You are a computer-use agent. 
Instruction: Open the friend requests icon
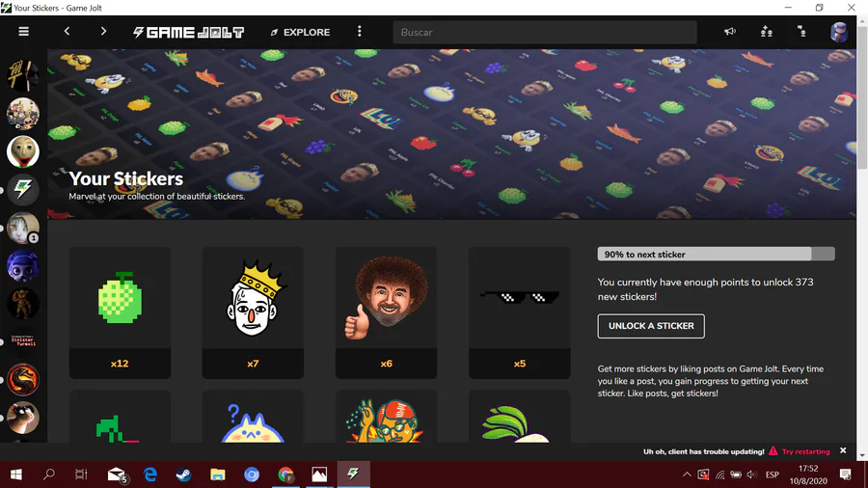[x=801, y=32]
